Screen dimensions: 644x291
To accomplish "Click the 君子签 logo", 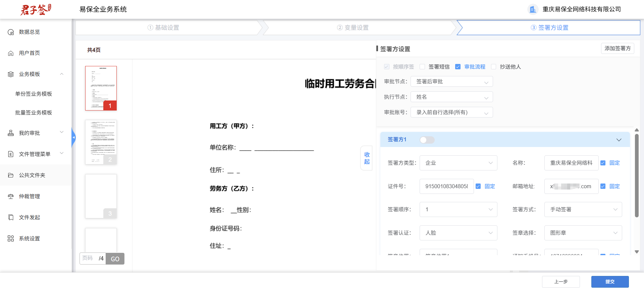I will [x=36, y=9].
